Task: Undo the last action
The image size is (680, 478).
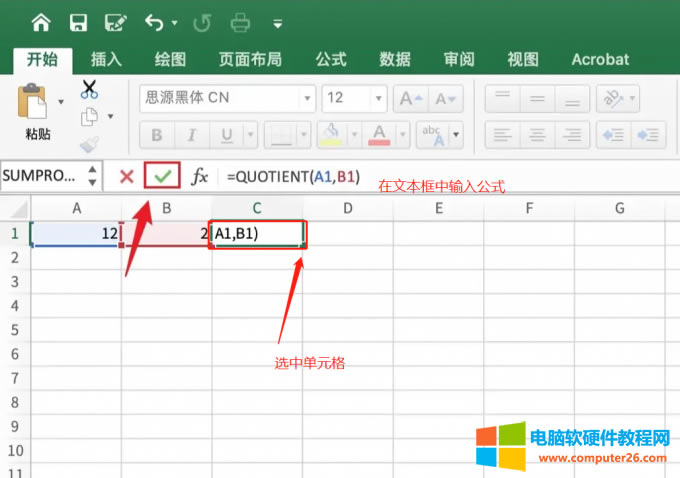Action: [x=154, y=23]
